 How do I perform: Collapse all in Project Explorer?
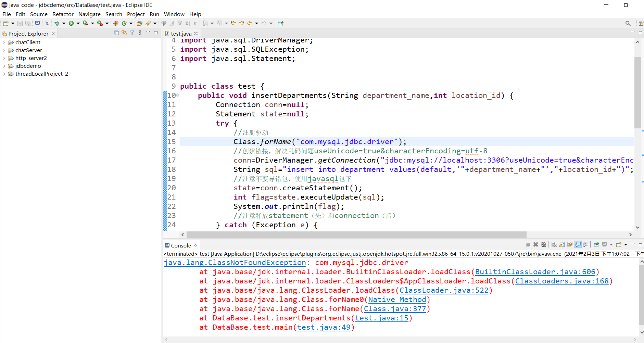(117, 33)
